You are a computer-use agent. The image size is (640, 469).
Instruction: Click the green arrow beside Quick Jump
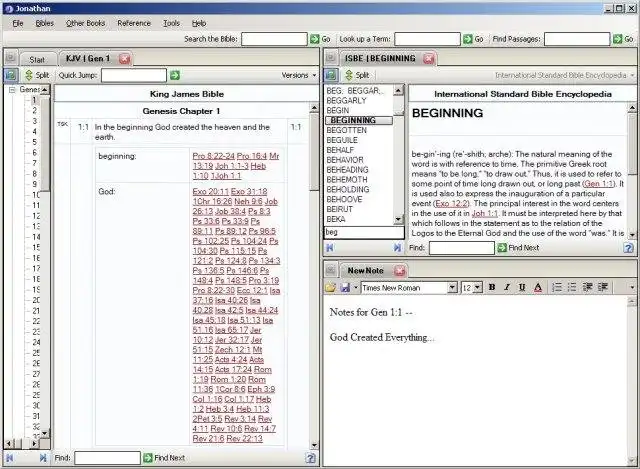[x=175, y=75]
